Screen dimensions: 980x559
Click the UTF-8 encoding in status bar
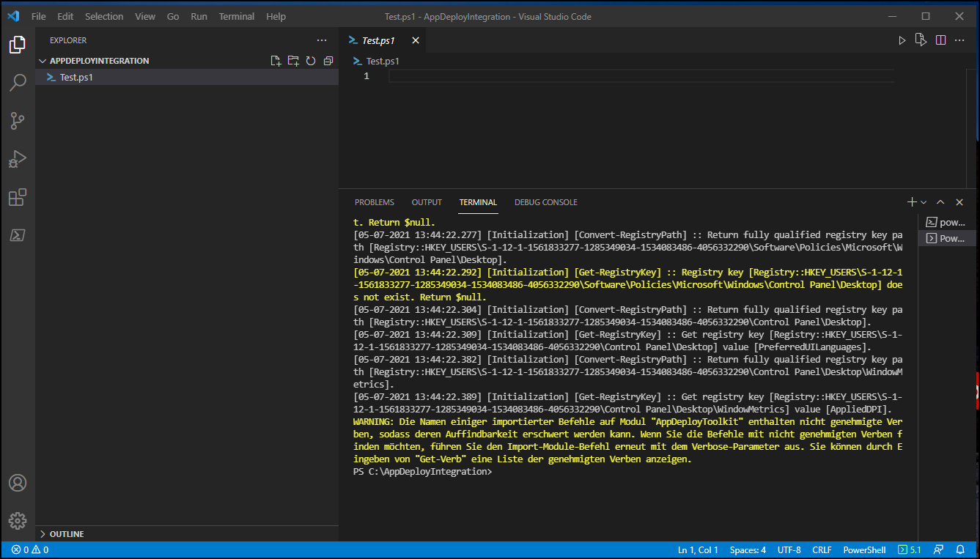pos(789,549)
